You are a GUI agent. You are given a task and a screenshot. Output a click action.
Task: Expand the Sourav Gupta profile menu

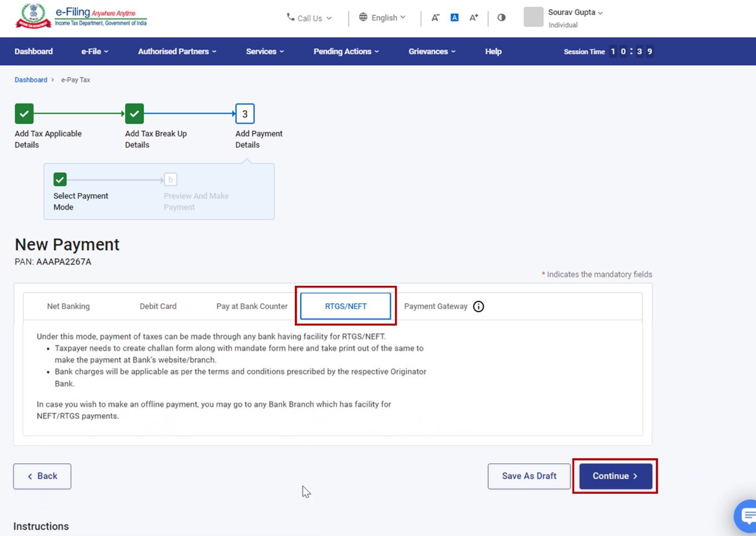click(571, 12)
